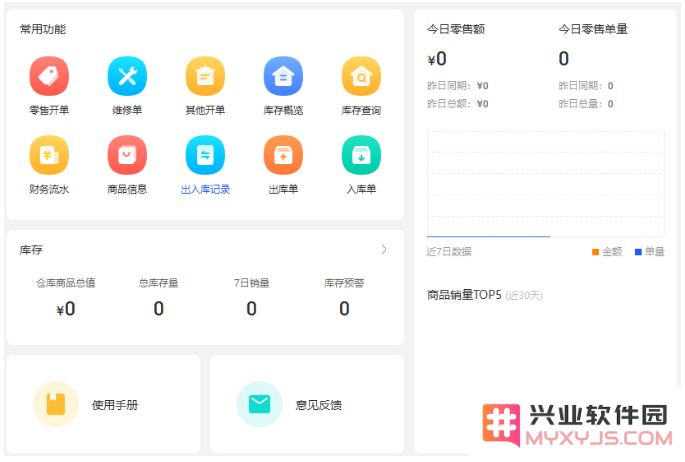Click the 今日零售额 heading
The width and height of the screenshot is (685, 462).
456,29
